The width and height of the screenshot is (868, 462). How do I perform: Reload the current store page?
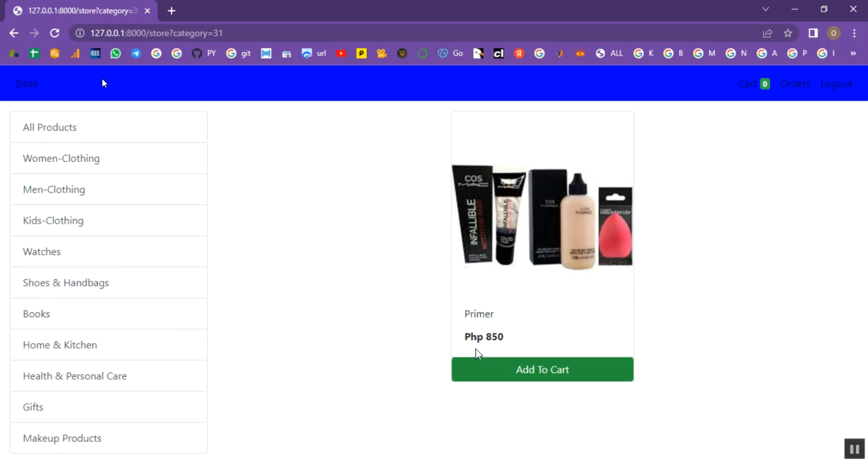click(54, 33)
